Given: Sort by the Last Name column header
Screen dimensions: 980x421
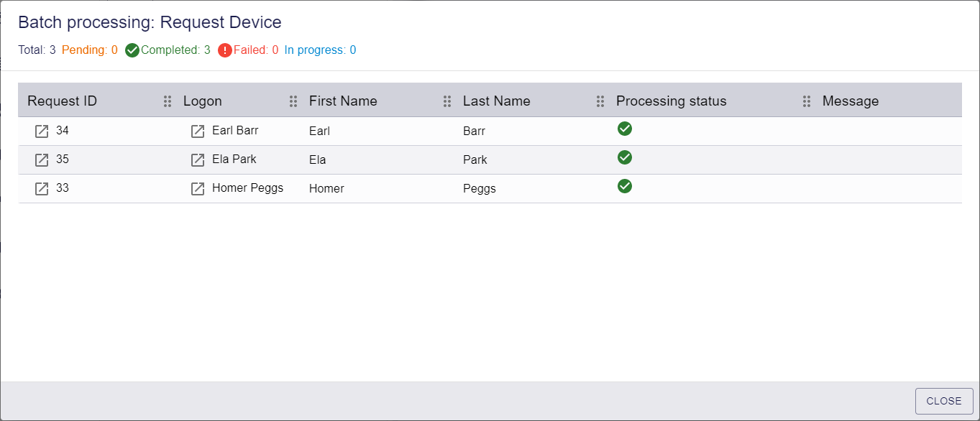Looking at the screenshot, I should (497, 101).
